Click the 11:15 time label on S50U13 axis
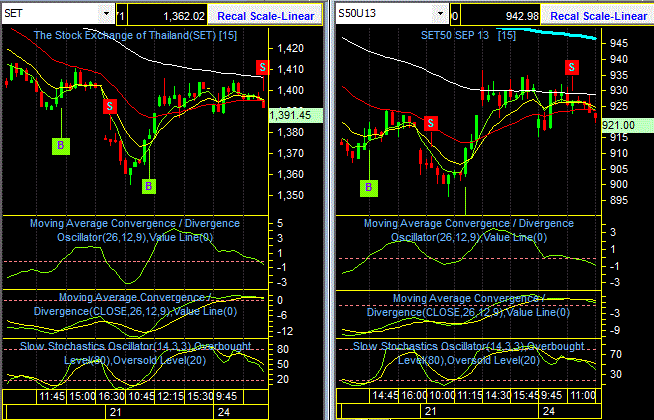The image size is (654, 420). pyautogui.click(x=470, y=395)
